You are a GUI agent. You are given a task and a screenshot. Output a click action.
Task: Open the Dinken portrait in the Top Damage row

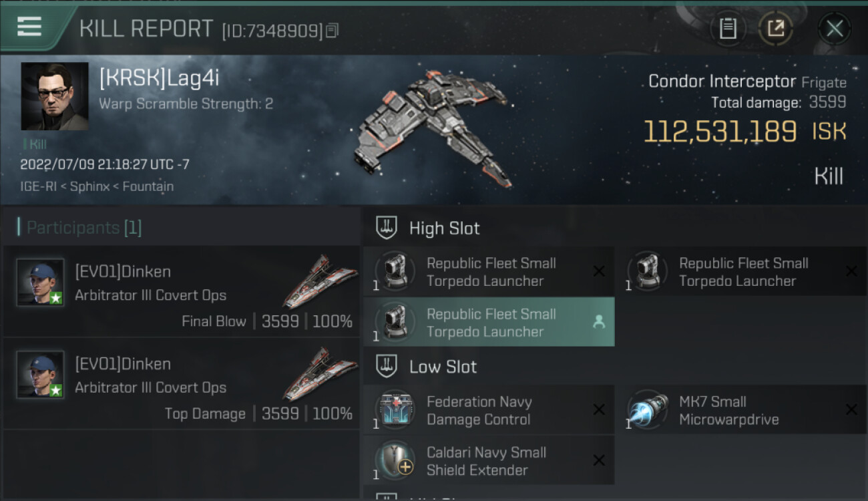pos(40,375)
